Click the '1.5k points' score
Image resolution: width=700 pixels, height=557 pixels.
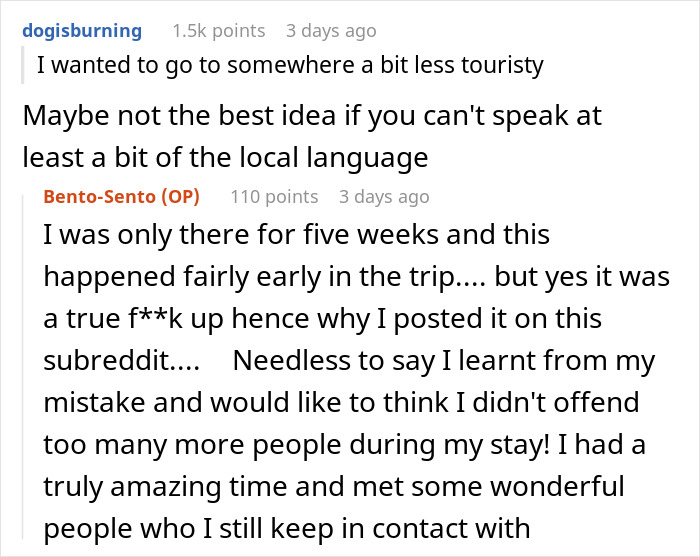(219, 31)
